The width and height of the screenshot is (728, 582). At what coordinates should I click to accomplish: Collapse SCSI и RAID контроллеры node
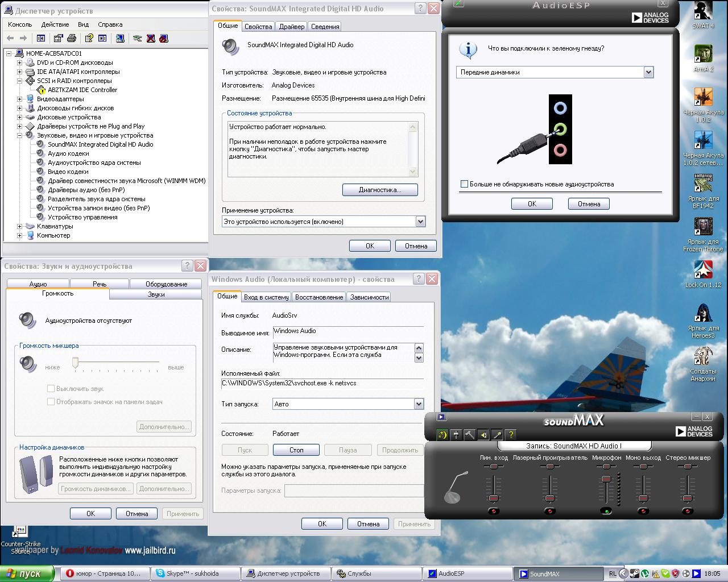click(x=19, y=81)
